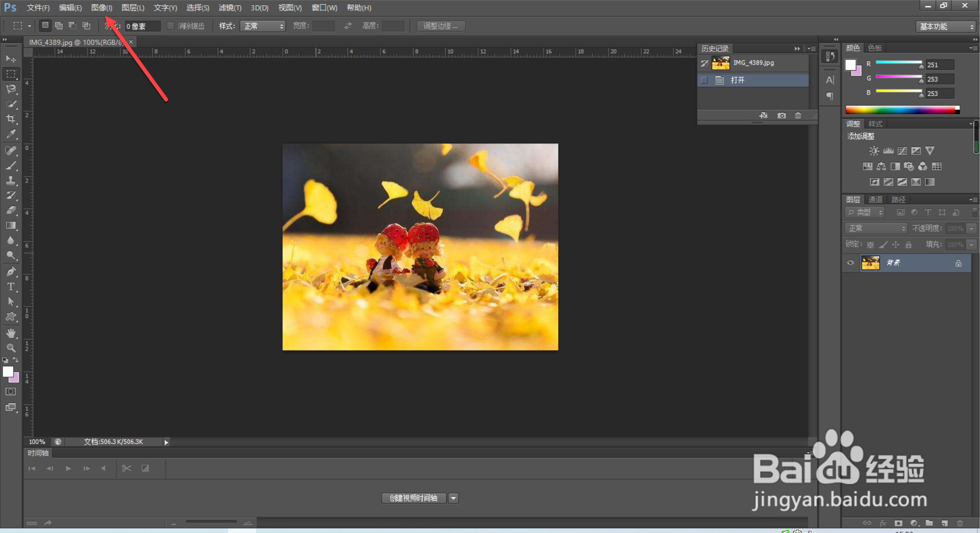Screen dimensions: 980x533
Task: Toggle history brush source box for 打开
Action: coord(704,80)
